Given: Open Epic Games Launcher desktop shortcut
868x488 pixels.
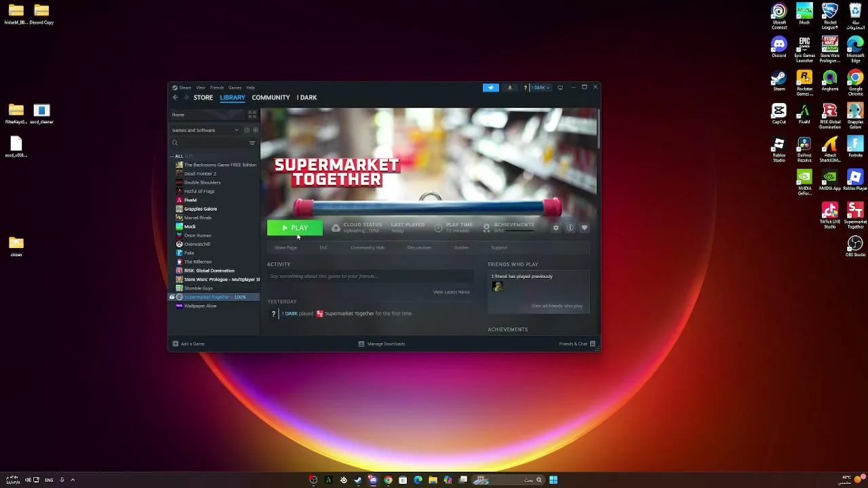Looking at the screenshot, I should (x=804, y=49).
